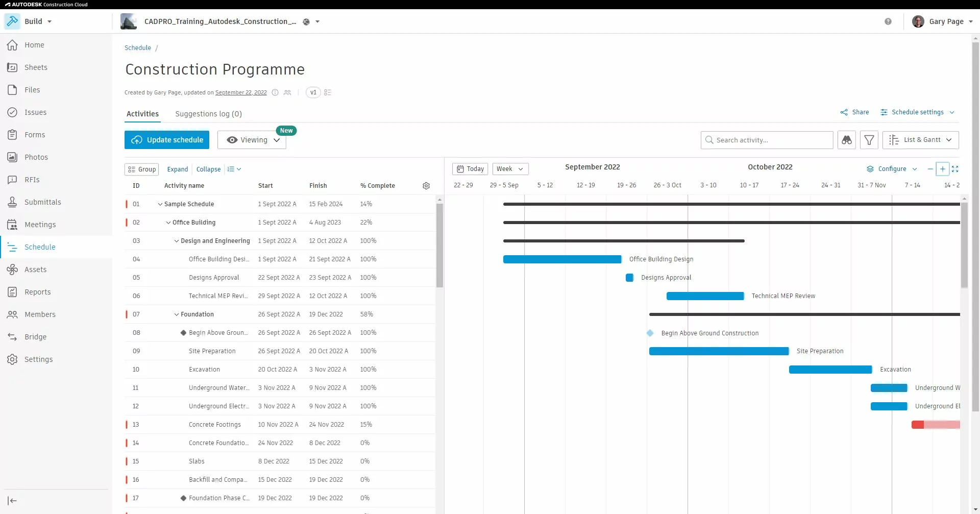Click the Site Preparation Gantt bar
980x514 pixels.
coord(719,351)
